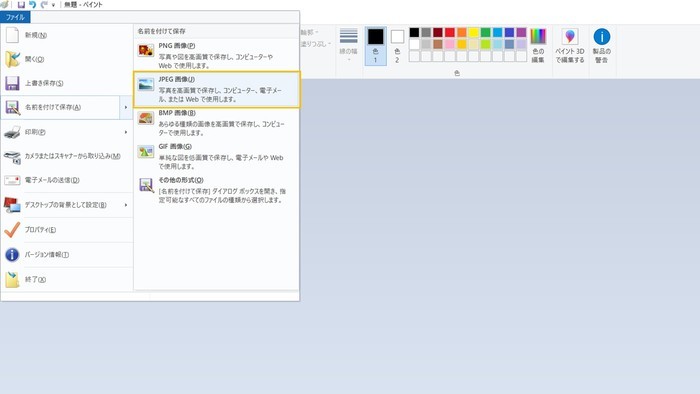Choose その他の形式(O) save option

217,190
